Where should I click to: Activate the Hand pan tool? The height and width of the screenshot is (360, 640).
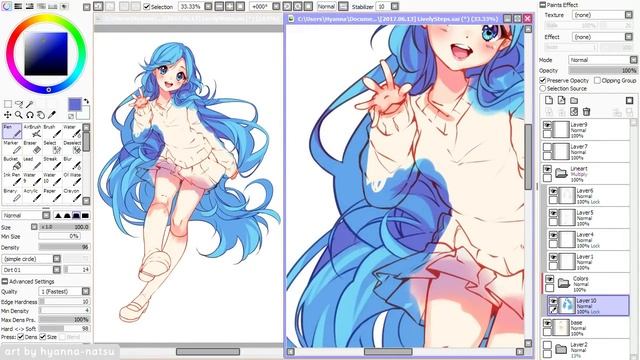coord(41,115)
